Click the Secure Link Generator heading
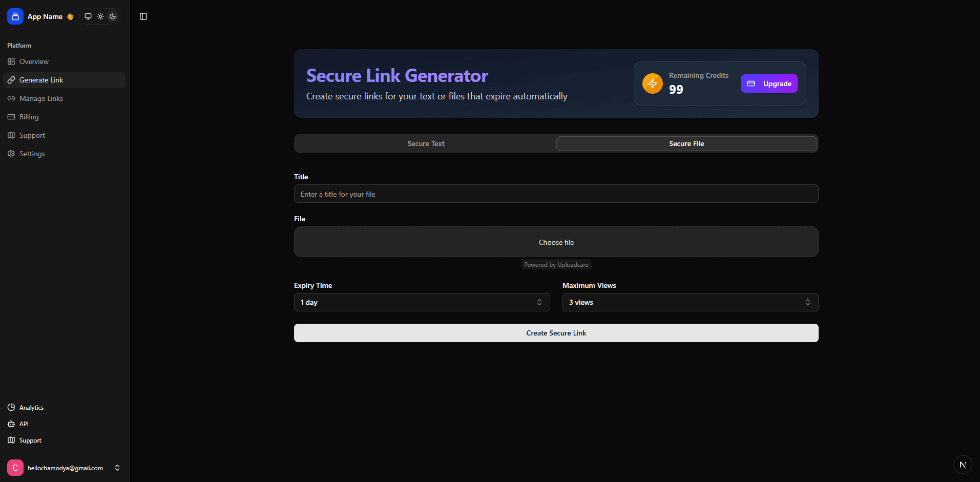Screen dimensions: 980x482 397,76
